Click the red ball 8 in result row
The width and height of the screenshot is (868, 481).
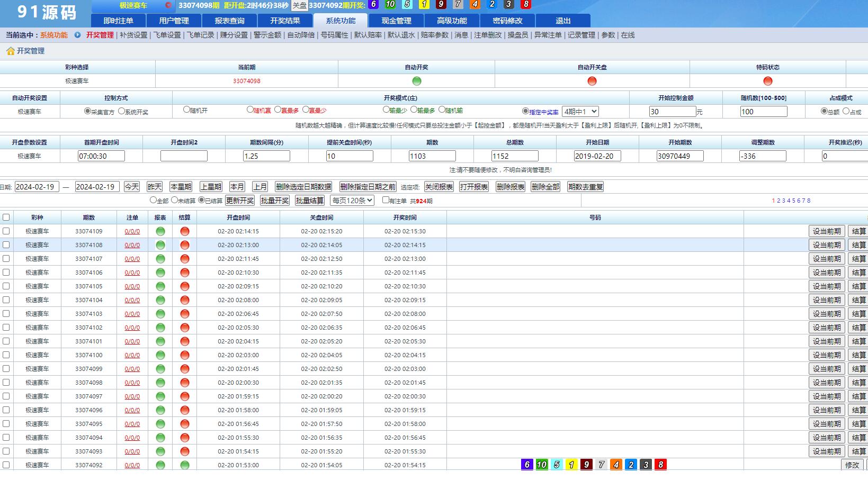[661, 465]
